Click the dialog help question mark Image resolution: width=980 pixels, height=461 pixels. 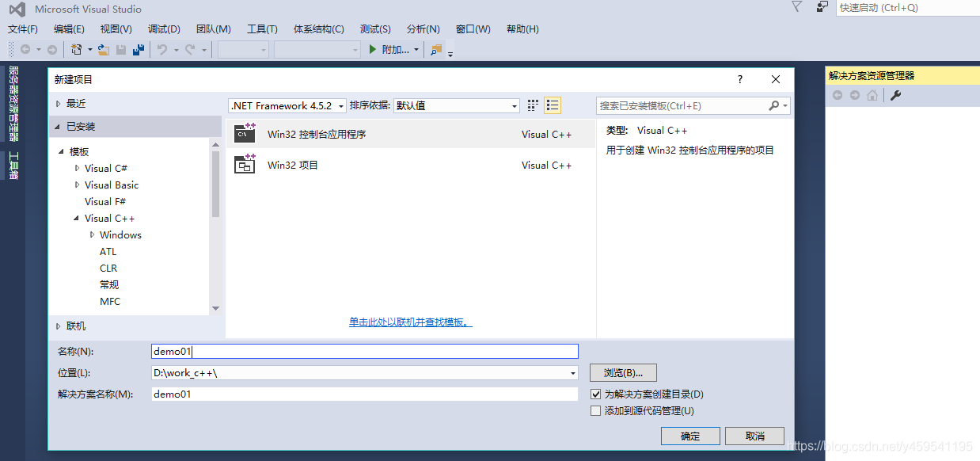click(740, 79)
